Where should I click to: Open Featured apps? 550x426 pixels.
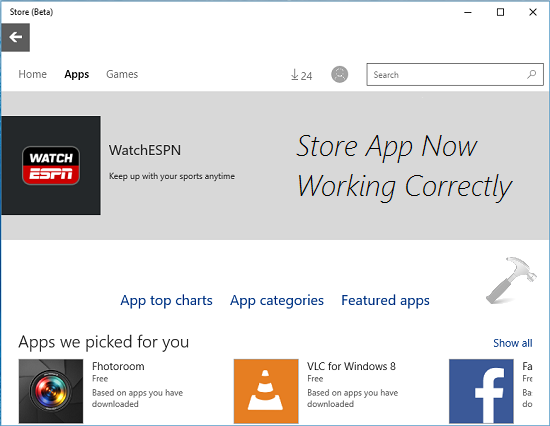coord(385,301)
